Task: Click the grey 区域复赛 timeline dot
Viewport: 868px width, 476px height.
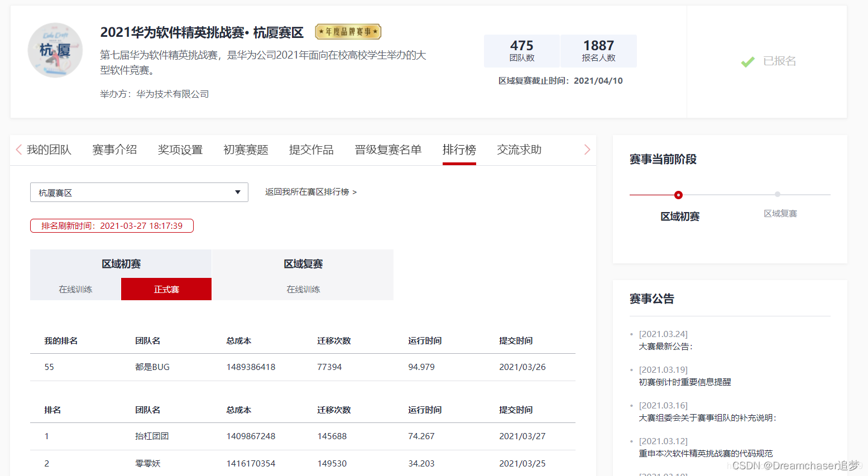Action: click(778, 194)
